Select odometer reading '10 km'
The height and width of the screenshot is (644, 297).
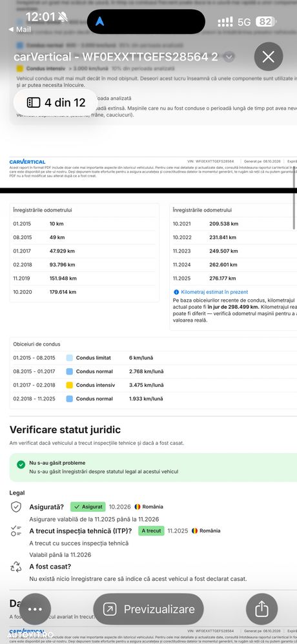point(56,224)
